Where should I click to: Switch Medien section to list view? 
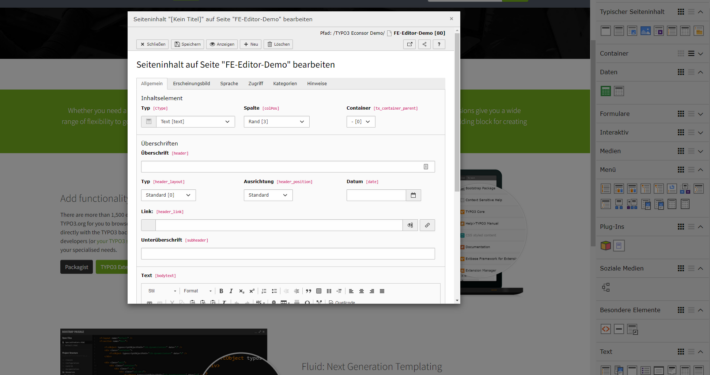click(x=691, y=151)
